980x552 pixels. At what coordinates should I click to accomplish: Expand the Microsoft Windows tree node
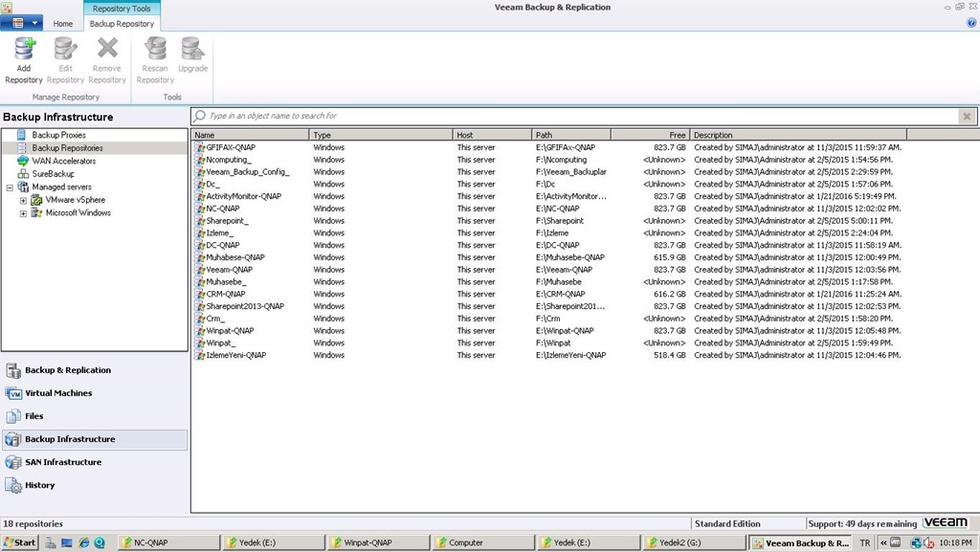click(23, 213)
